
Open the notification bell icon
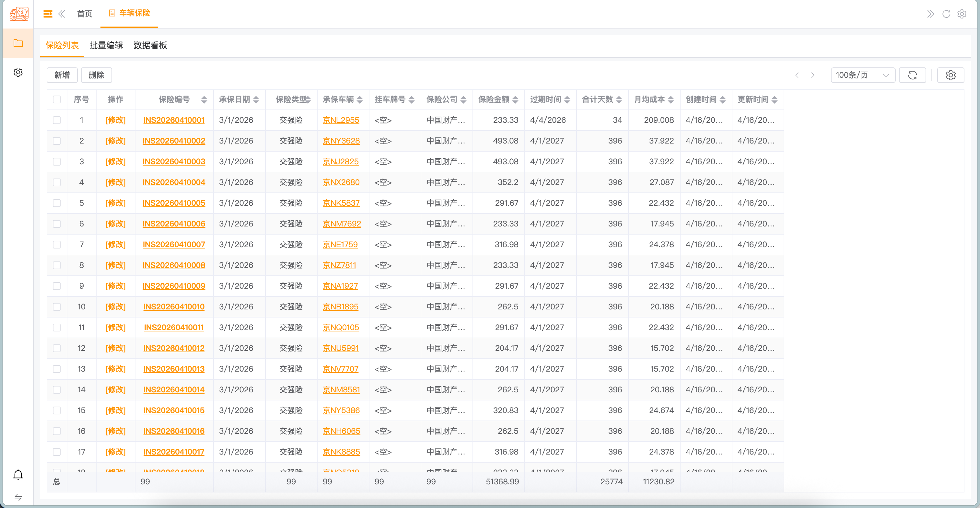[18, 474]
